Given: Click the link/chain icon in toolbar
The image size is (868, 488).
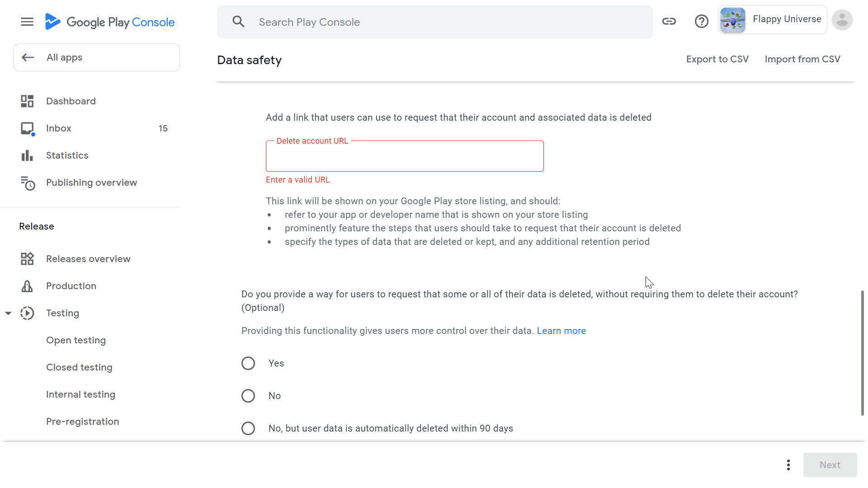Looking at the screenshot, I should pos(670,21).
